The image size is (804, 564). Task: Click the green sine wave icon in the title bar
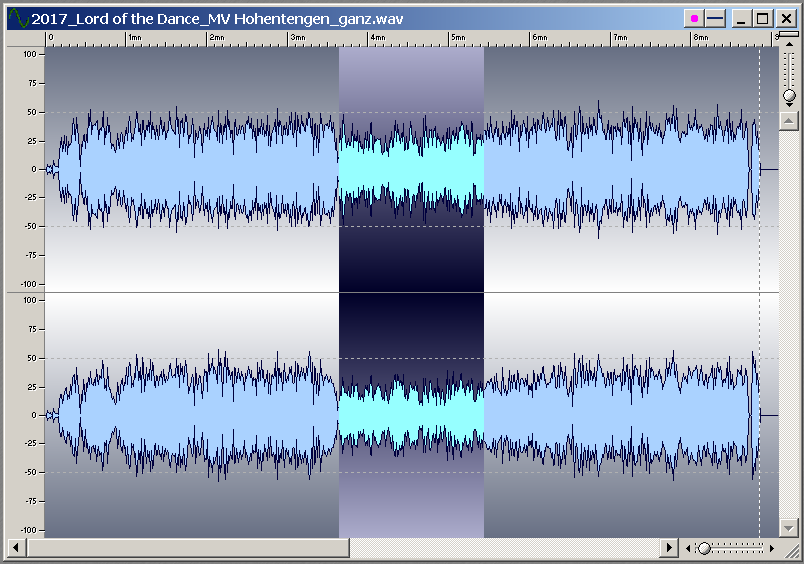(x=18, y=18)
